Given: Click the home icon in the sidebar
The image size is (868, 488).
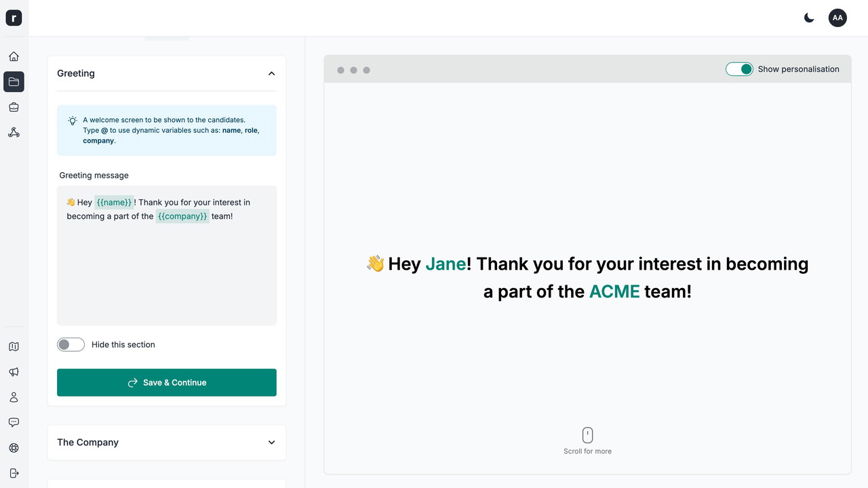Looking at the screenshot, I should (14, 56).
